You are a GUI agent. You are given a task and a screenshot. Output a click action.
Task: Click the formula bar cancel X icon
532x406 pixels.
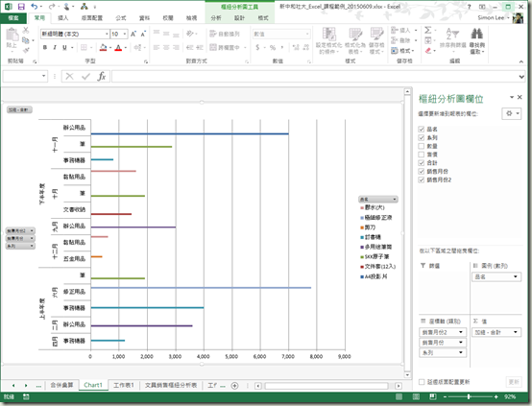69,77
